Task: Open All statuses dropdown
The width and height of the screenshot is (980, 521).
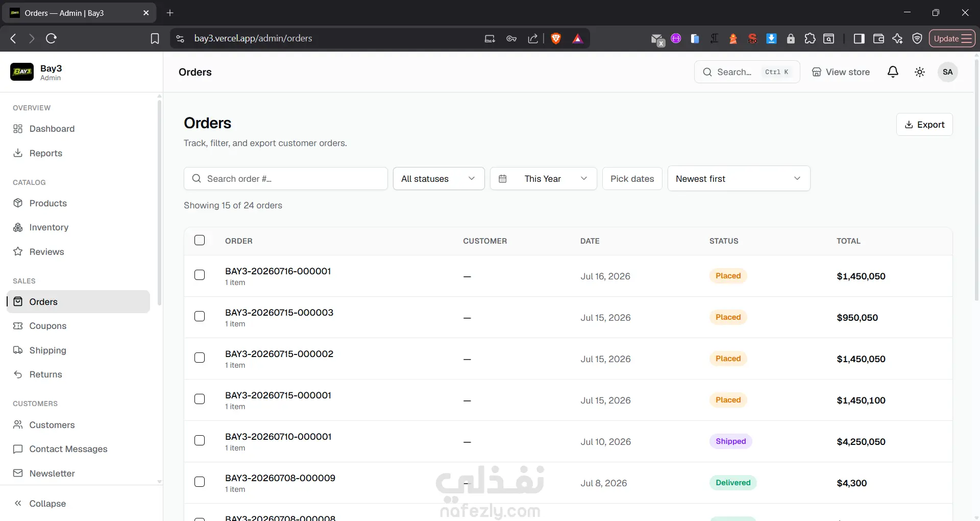Action: tap(438, 179)
